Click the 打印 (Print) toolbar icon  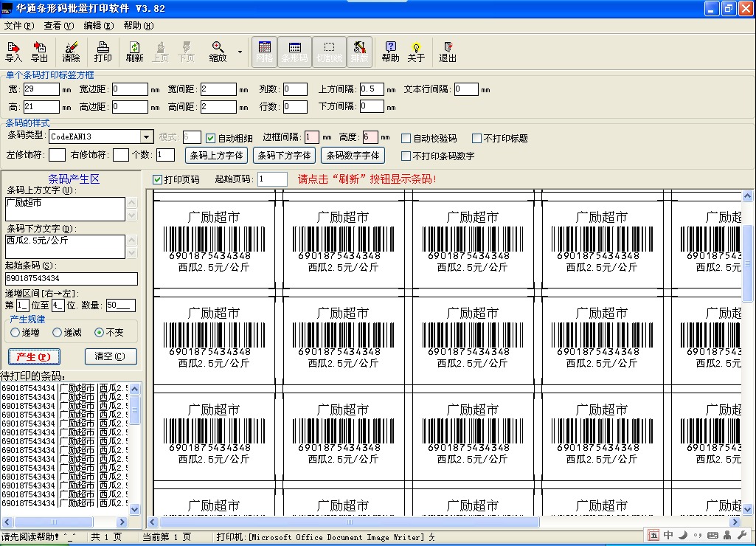(103, 51)
